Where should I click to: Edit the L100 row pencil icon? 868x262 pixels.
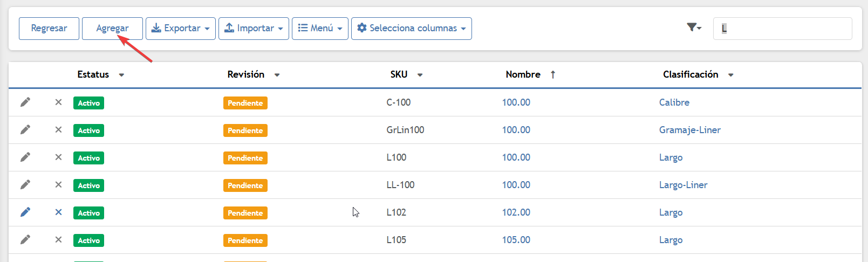tap(25, 157)
